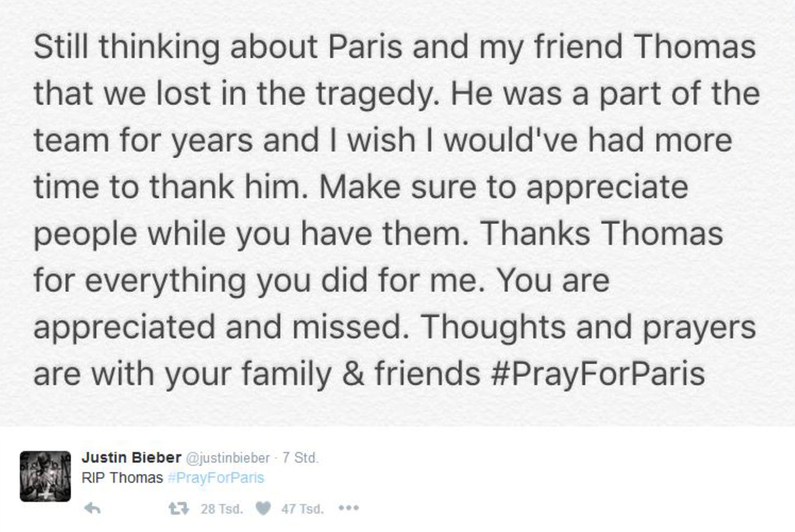Click the word "people" in the note

pos(85,234)
